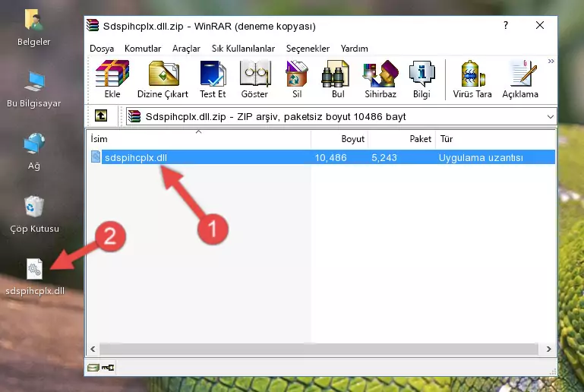Click the horizontal scrollbar track
The height and width of the screenshot is (392, 584).
click(x=319, y=349)
